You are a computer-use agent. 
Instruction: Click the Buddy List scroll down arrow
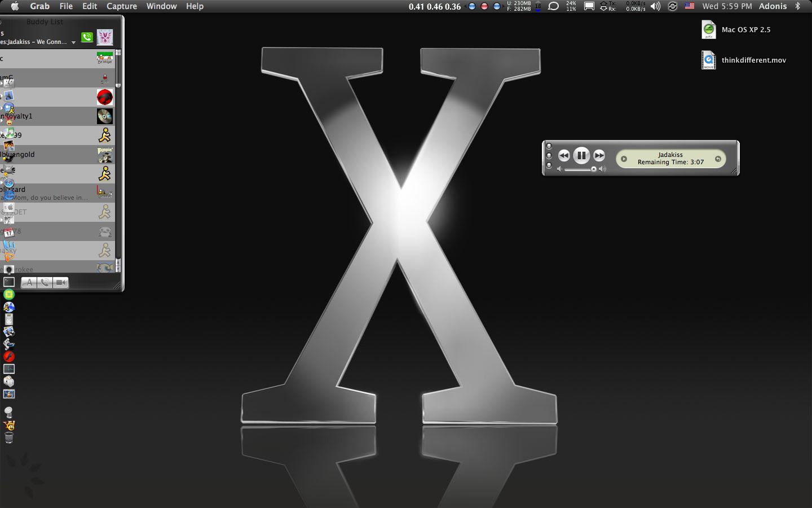coord(118,268)
